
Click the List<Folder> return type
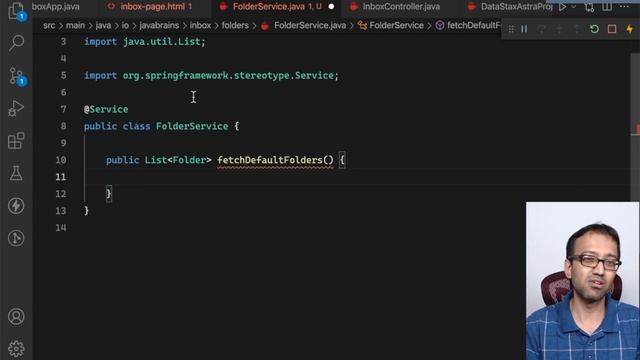[x=178, y=160]
